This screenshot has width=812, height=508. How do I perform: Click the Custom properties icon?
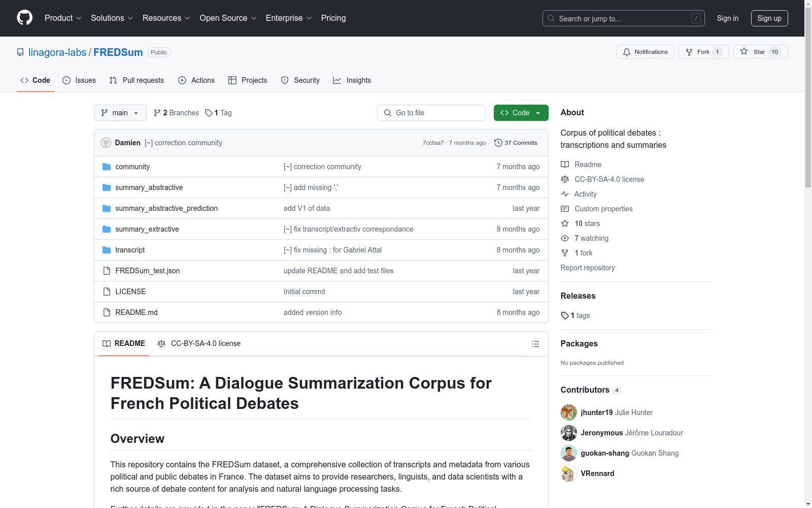click(565, 209)
